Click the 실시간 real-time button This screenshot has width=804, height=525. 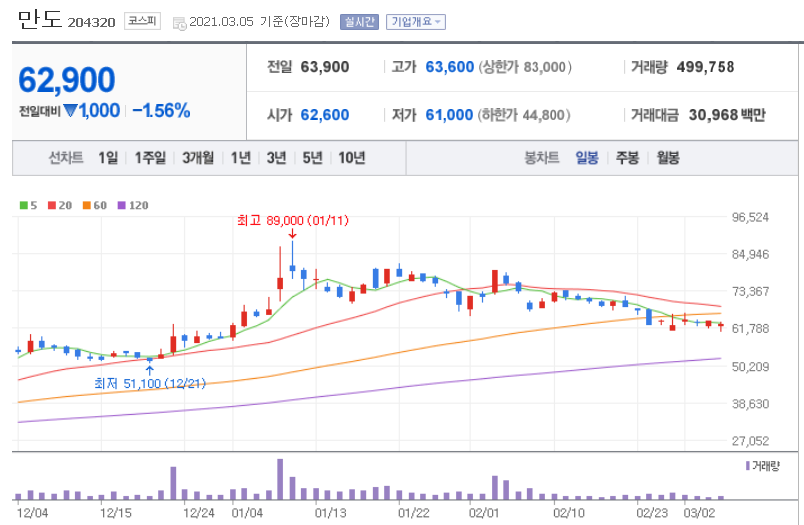[x=359, y=22]
